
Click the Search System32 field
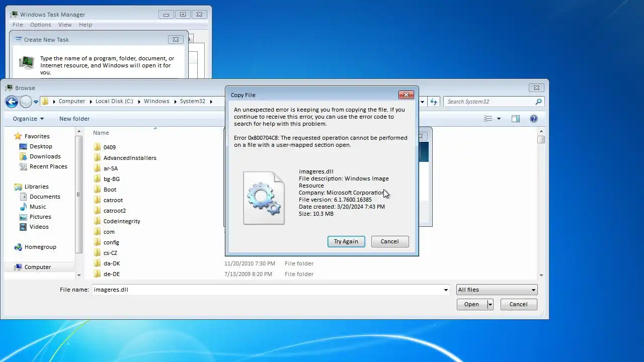point(493,102)
